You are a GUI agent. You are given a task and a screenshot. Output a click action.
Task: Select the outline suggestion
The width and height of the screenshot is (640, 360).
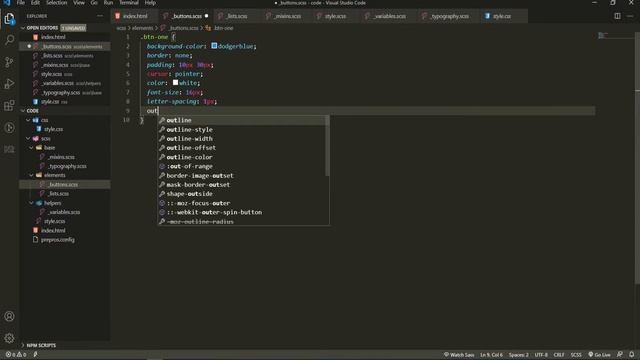(243, 120)
